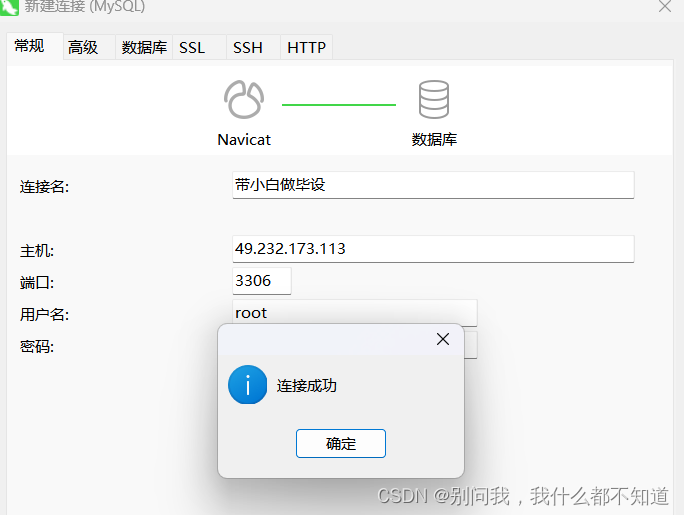Click the 用户名 label
This screenshot has width=684, height=515.
tap(44, 314)
